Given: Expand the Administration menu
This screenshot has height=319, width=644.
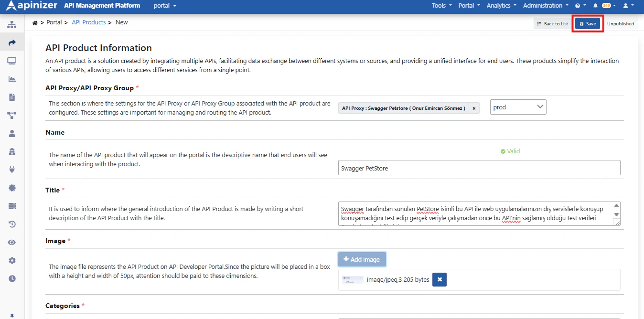Looking at the screenshot, I should tap(546, 6).
